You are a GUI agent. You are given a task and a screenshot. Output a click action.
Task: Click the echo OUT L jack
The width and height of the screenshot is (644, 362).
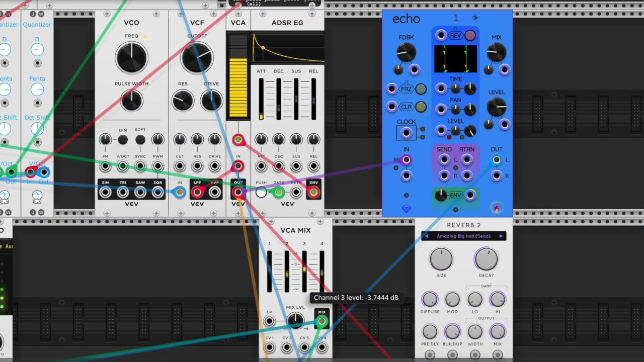(497, 160)
